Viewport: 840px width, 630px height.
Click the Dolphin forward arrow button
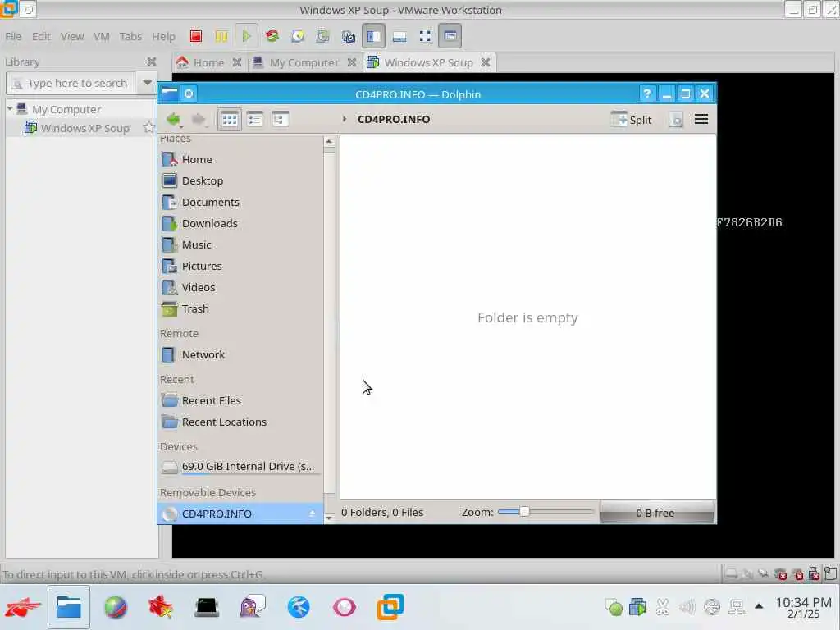(x=199, y=120)
